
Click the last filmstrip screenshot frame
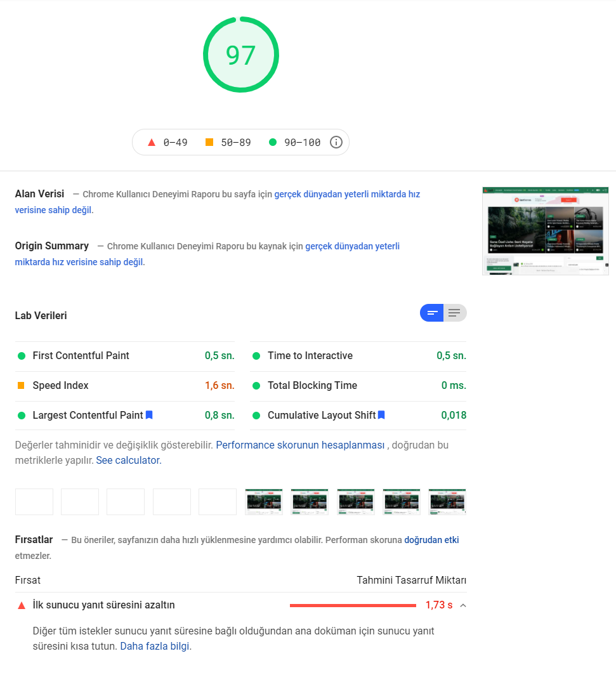[x=447, y=502]
